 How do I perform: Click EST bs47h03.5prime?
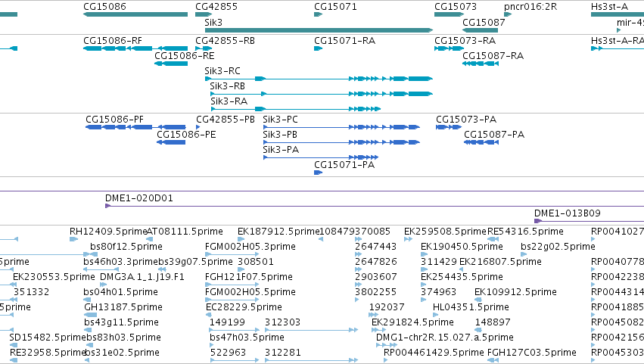(x=247, y=338)
